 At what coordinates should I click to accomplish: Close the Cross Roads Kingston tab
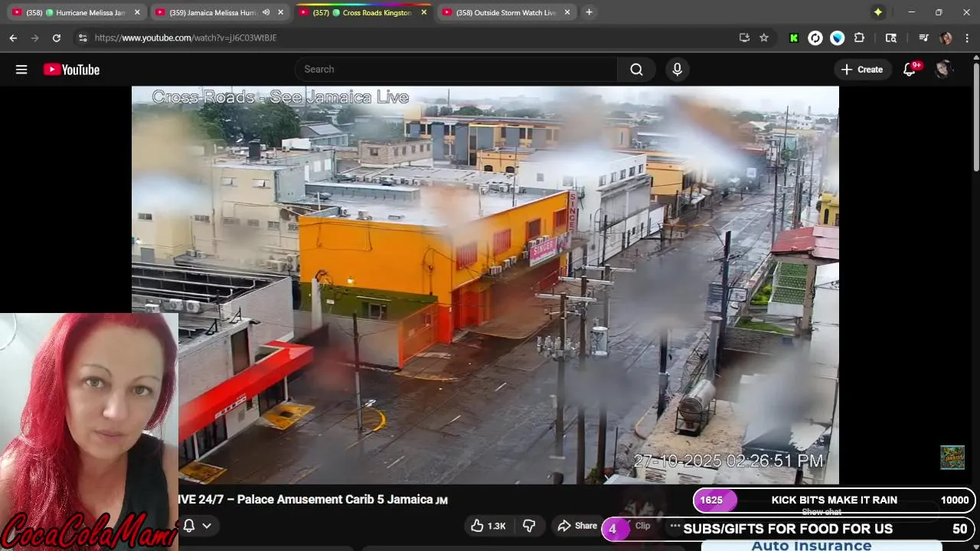(x=424, y=12)
